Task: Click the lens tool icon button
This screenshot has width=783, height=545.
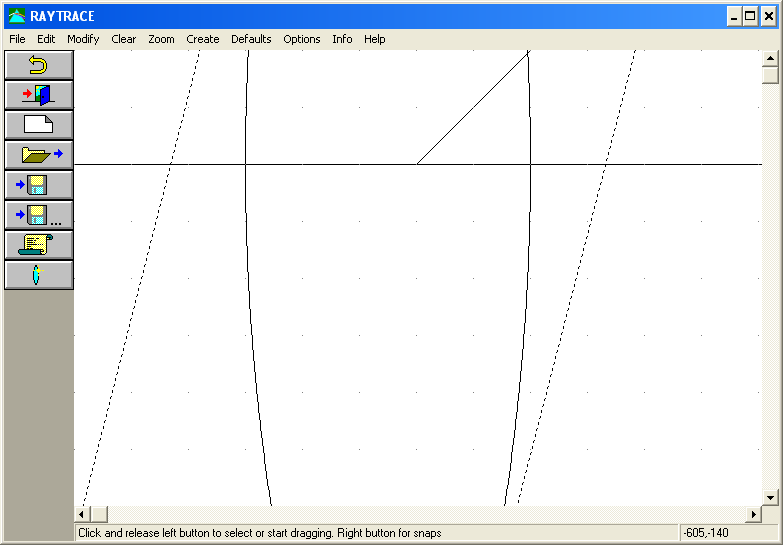Action: point(38,275)
